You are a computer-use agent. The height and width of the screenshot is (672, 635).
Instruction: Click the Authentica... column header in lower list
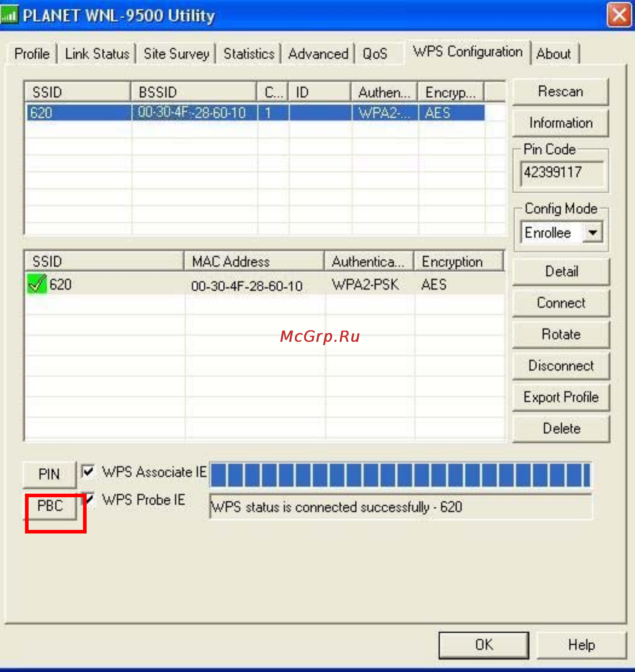point(369,261)
